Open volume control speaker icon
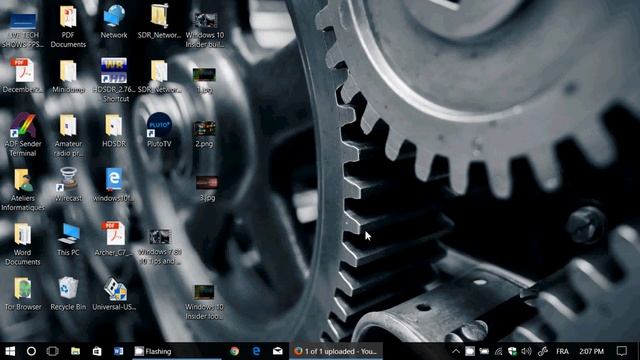Screen dimensions: 640x360 pos(527,351)
